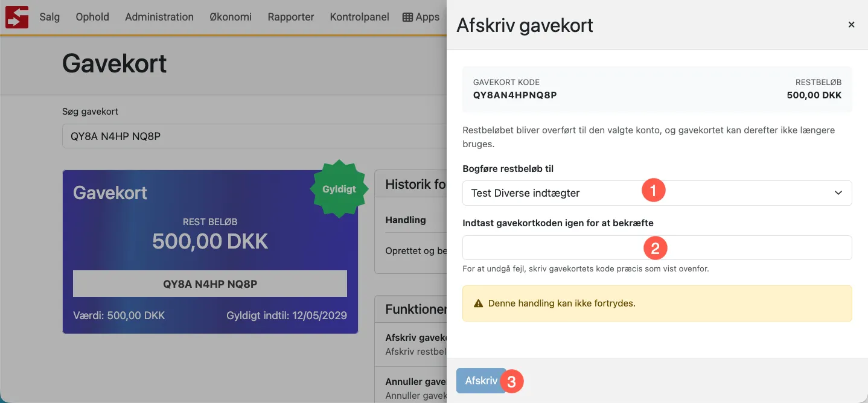
Task: Click the Søg gavekort search field
Action: (254, 136)
